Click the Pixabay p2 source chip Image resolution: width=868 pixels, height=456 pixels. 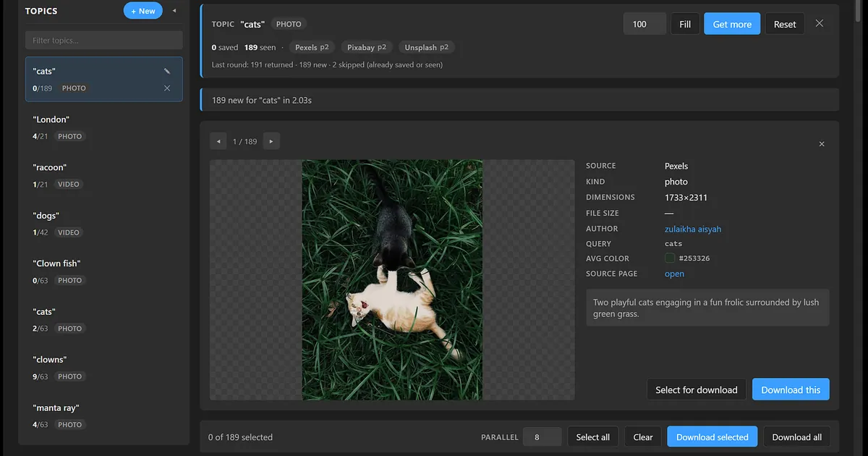click(x=367, y=47)
